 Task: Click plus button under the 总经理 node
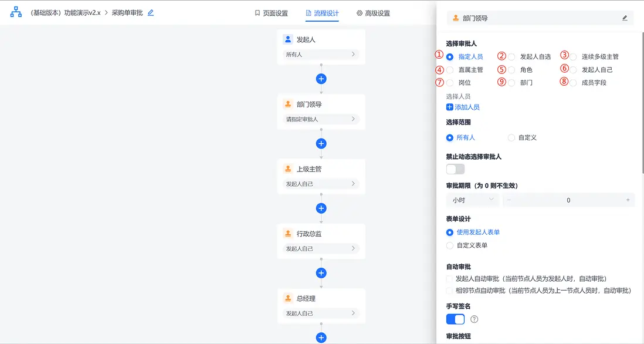click(x=321, y=338)
